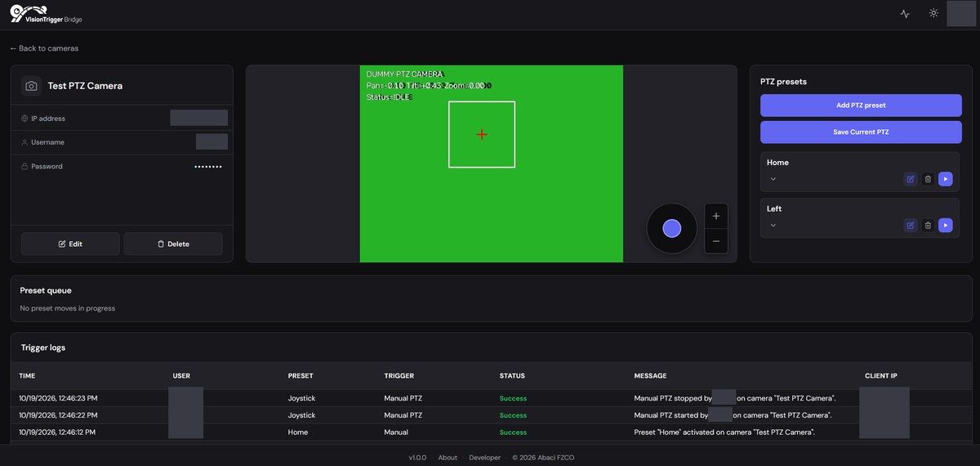This screenshot has height=466, width=980.
Task: Select log row at 12:46:22 PM
Action: pos(491,415)
